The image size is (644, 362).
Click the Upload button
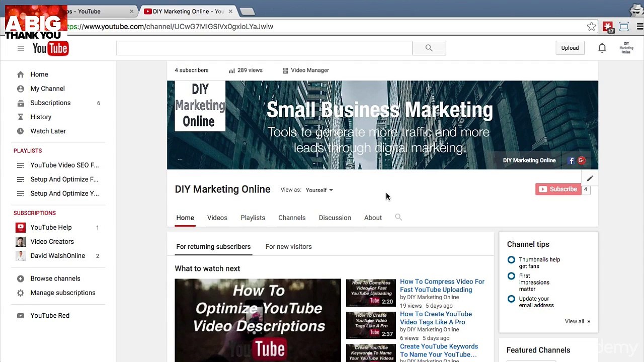pos(570,48)
